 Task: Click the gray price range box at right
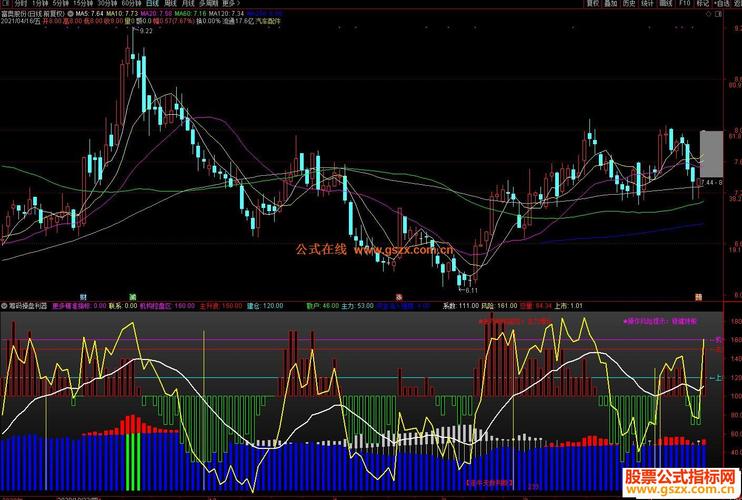(x=711, y=155)
